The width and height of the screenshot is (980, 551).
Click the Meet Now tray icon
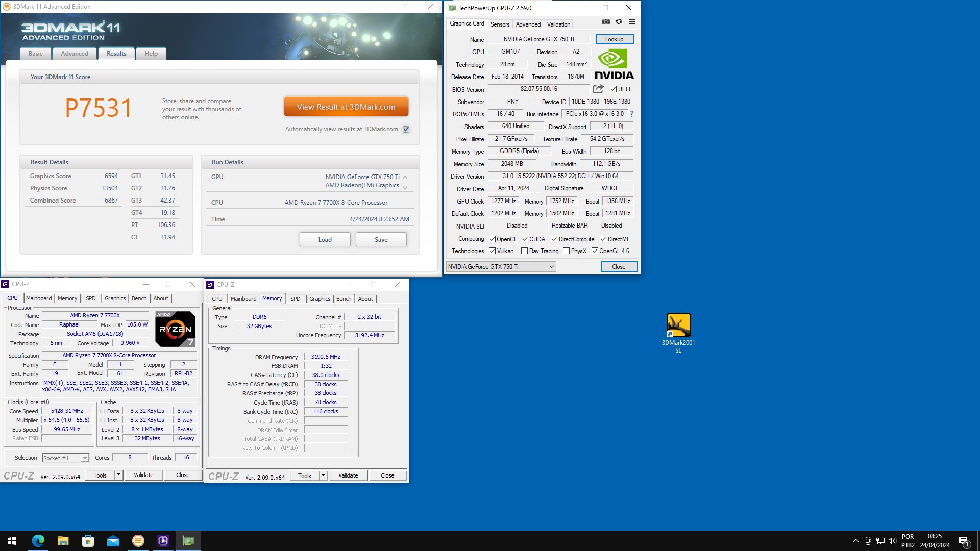pyautogui.click(x=868, y=541)
